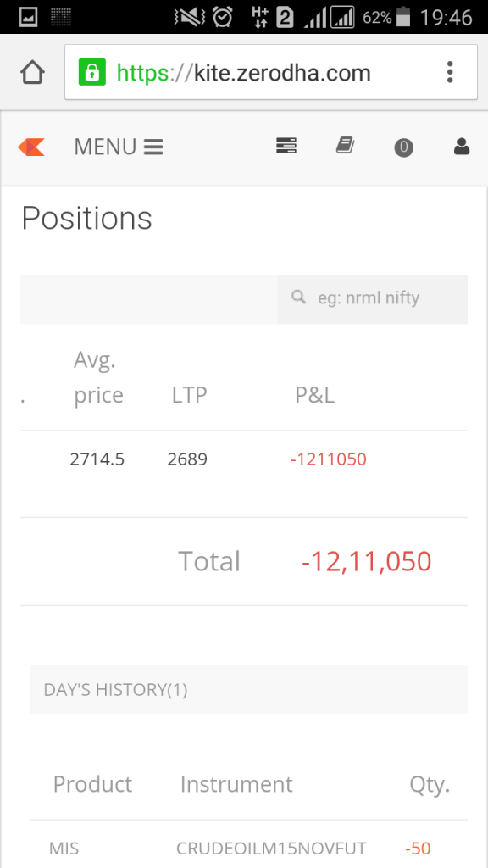View the notifications counter icon
Screen dimensions: 488x868
coord(403,146)
